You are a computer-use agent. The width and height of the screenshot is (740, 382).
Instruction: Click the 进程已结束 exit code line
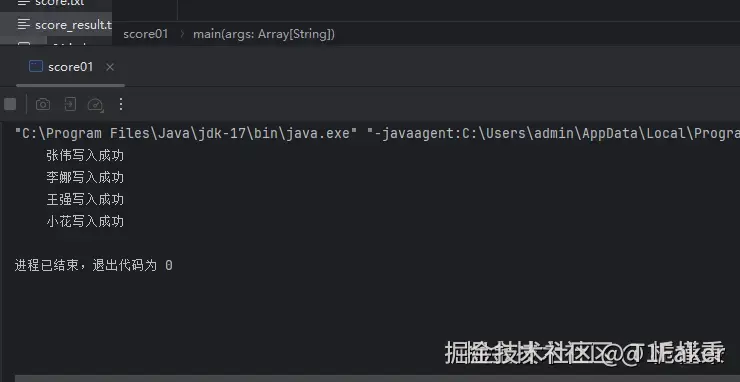click(93, 265)
